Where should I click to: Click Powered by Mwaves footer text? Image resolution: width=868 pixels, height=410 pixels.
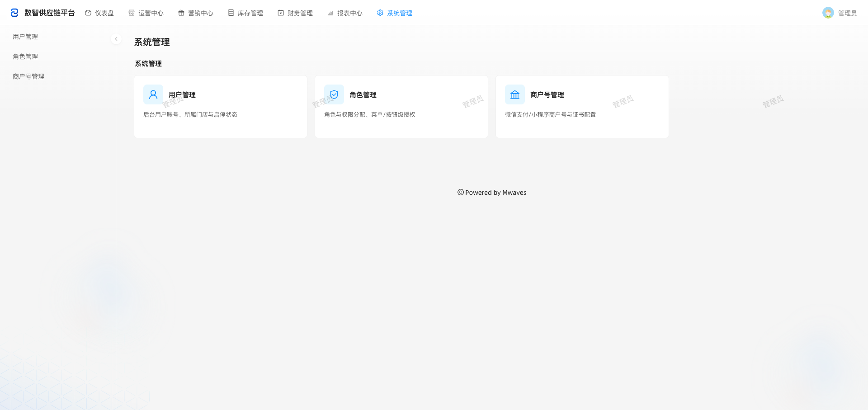[495, 193]
